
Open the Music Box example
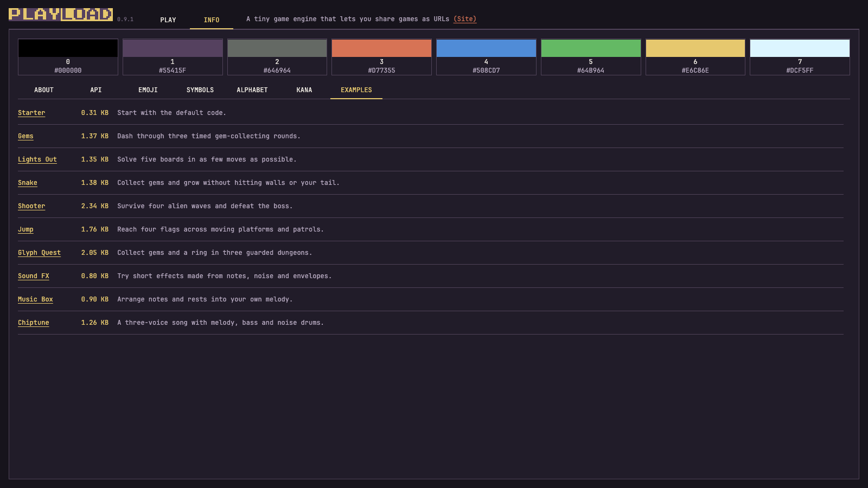(35, 299)
